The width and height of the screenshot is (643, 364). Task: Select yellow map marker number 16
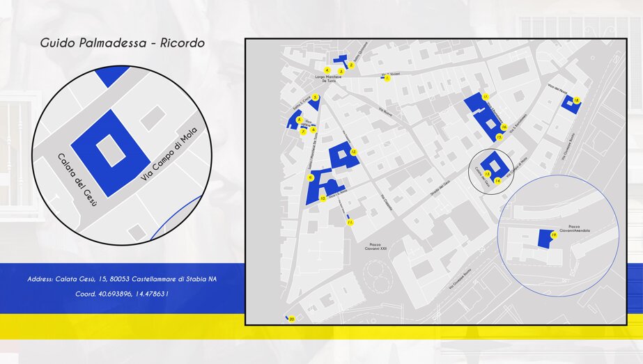click(504, 127)
